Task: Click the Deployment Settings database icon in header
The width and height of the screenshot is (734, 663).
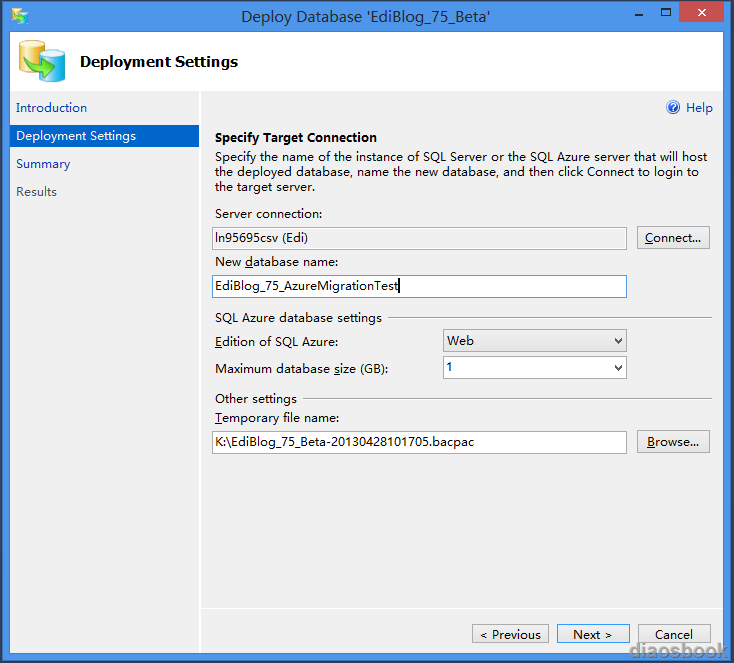Action: click(42, 61)
